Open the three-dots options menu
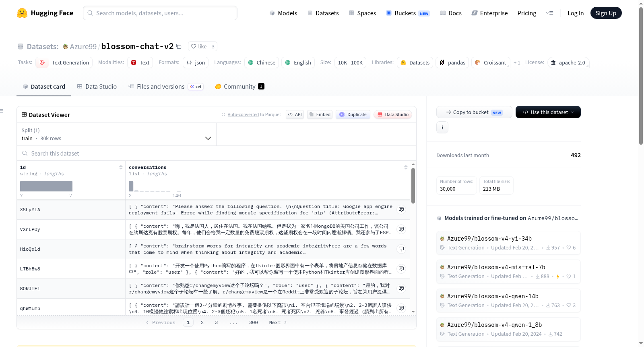The height and width of the screenshot is (347, 644). click(442, 127)
